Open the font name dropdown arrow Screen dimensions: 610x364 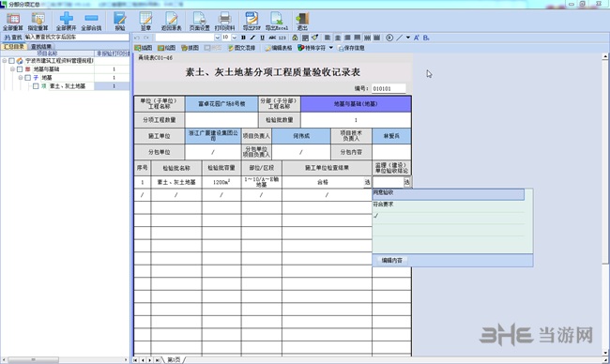point(217,38)
